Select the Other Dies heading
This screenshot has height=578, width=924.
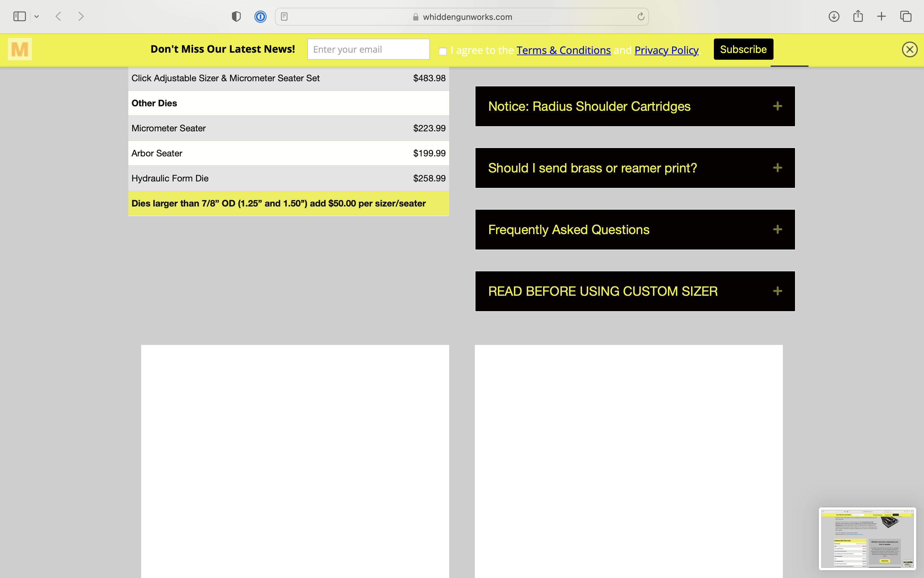(x=154, y=103)
